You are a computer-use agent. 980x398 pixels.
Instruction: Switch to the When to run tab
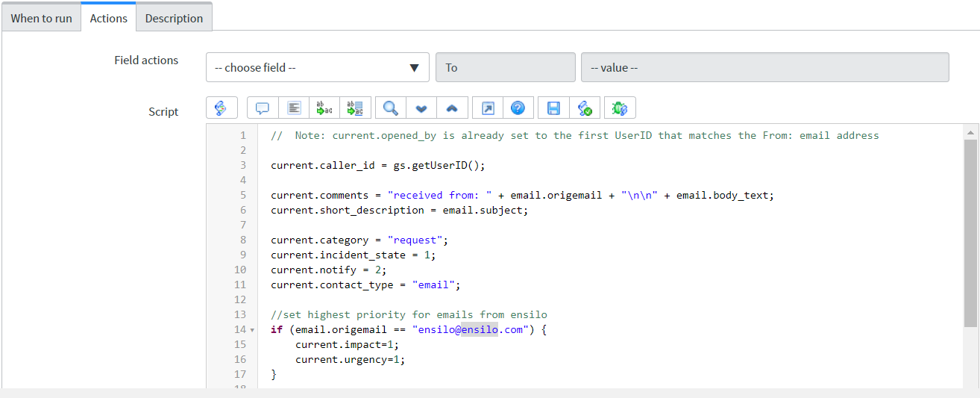click(x=41, y=18)
